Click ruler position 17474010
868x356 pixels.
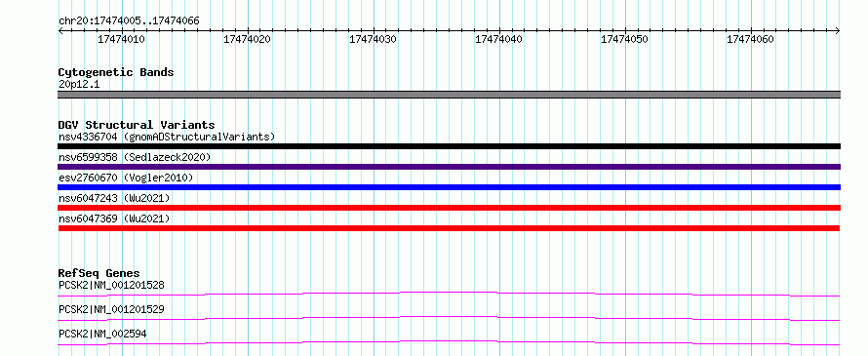122,39
